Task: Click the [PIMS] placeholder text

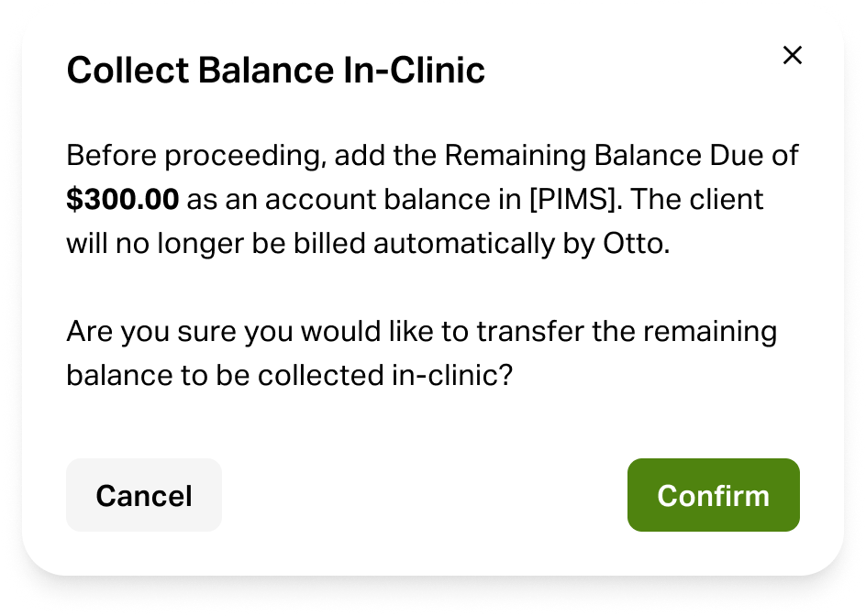Action: coord(566,200)
